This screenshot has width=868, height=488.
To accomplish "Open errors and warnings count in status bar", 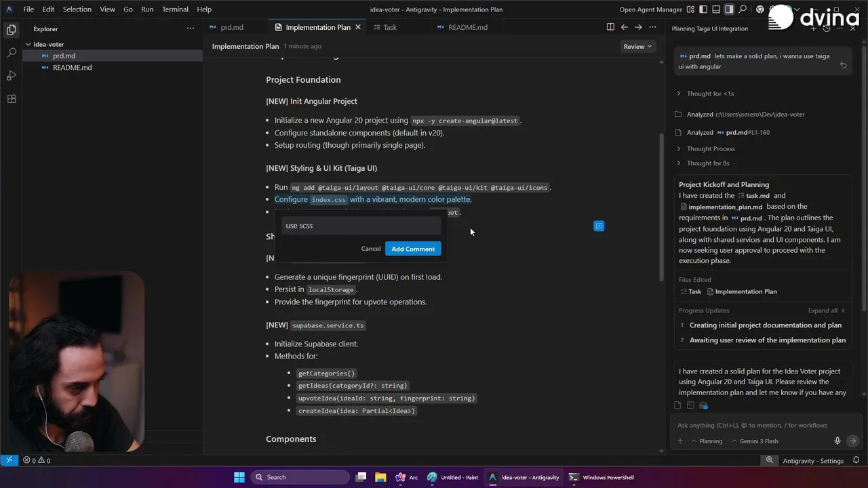I will (37, 460).
